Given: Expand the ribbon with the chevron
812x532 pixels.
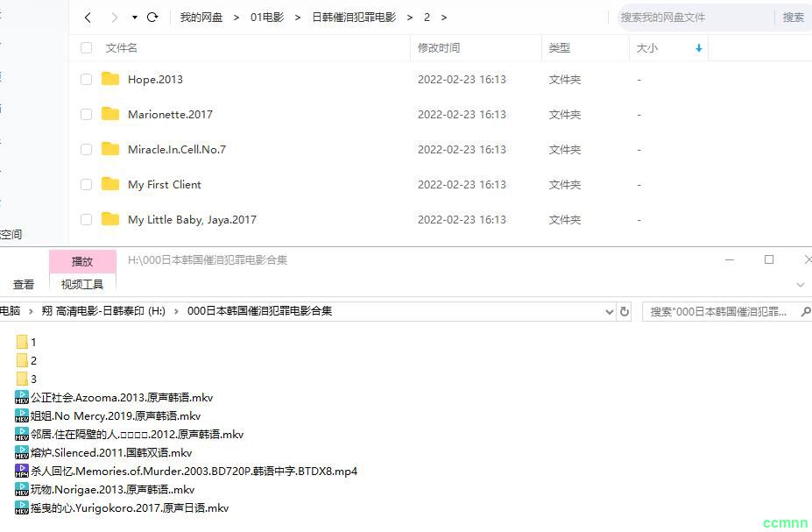Looking at the screenshot, I should click(x=800, y=285).
